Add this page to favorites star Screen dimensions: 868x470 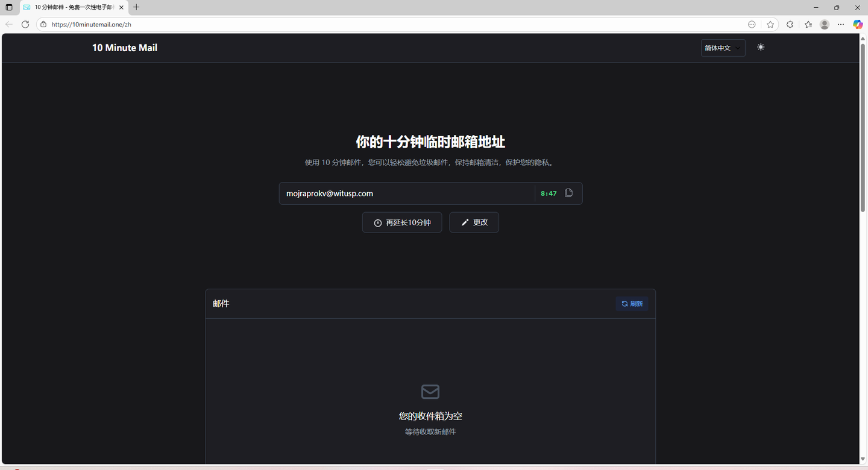pyautogui.click(x=770, y=24)
